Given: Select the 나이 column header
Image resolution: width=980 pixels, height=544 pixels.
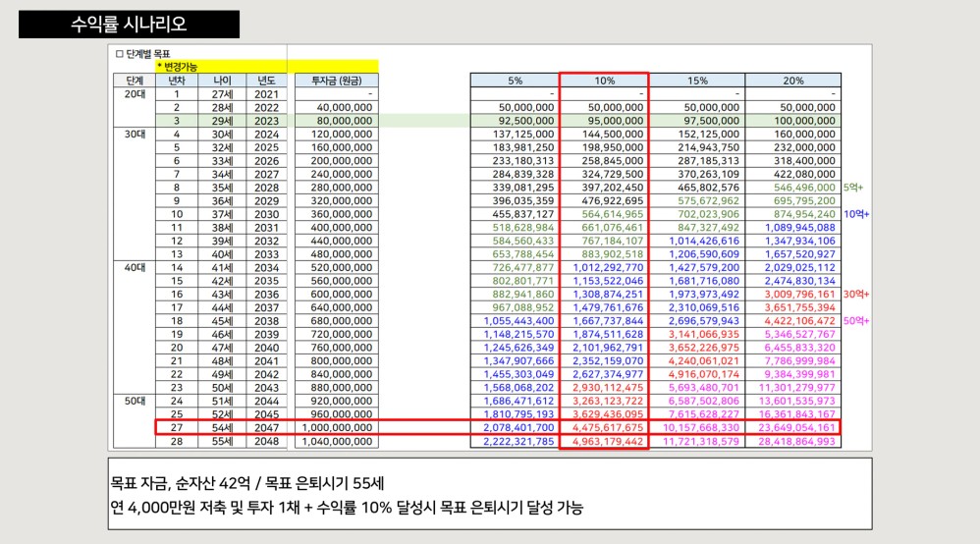Looking at the screenshot, I should [222, 81].
